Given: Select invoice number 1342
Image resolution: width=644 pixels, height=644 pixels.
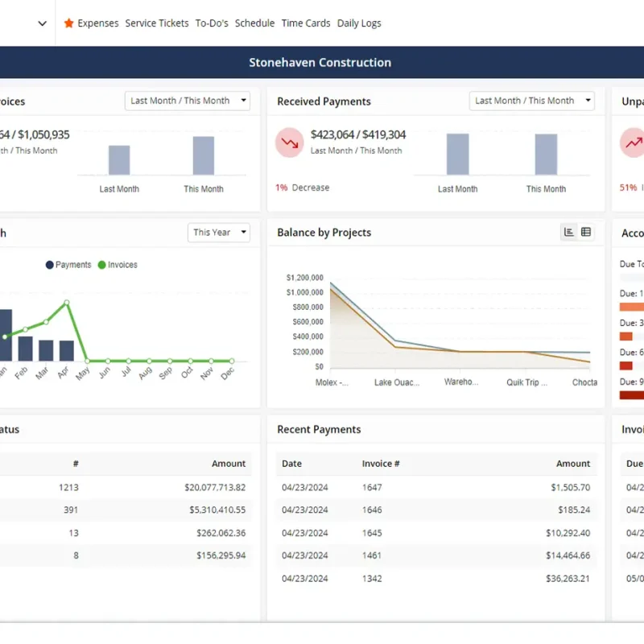Looking at the screenshot, I should tap(372, 579).
